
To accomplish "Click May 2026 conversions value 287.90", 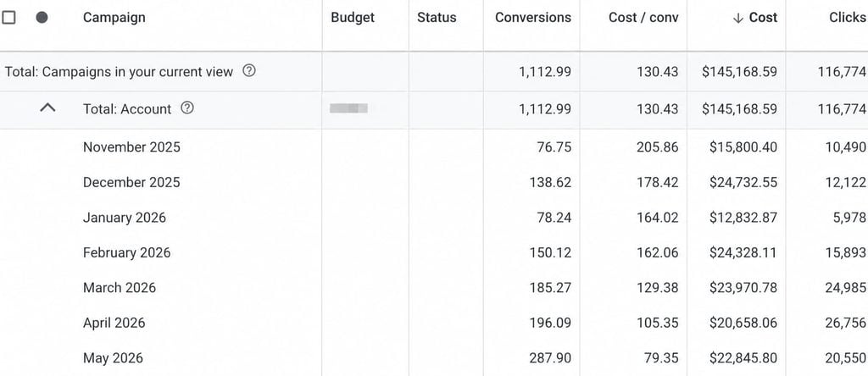I will [x=550, y=358].
